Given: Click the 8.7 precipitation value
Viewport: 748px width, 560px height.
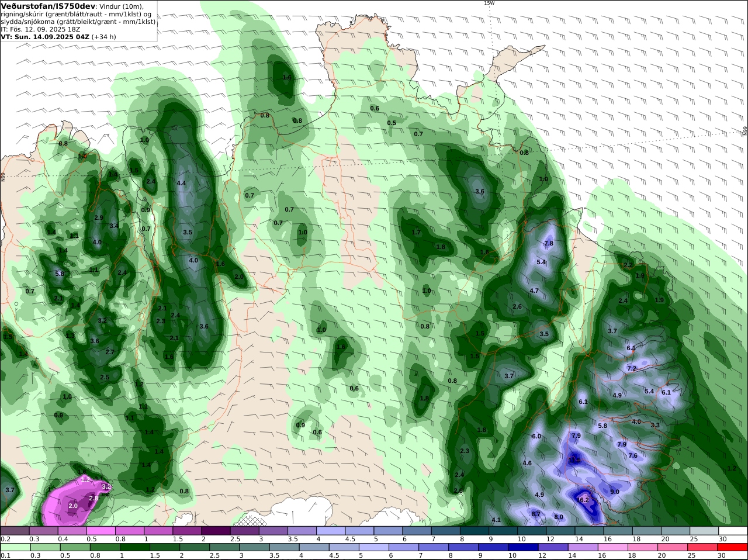Looking at the screenshot, I should 536,514.
